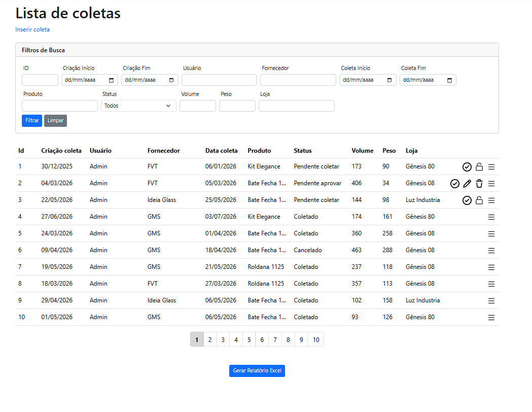Go to page 10
The image size is (532, 412).
[316, 339]
